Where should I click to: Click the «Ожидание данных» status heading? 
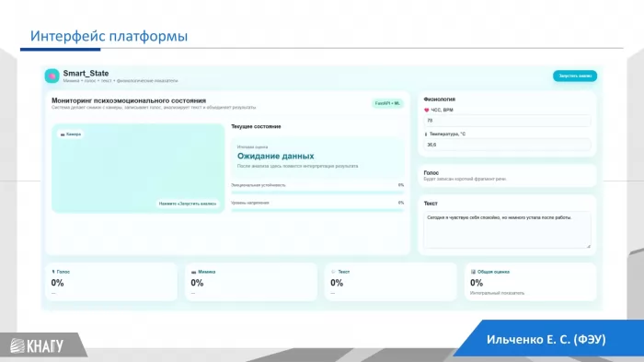276,156
